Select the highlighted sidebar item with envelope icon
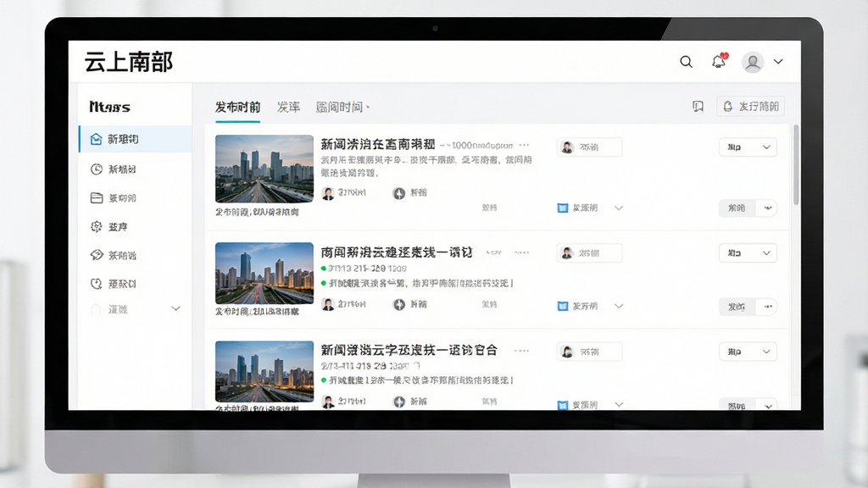Viewport: 868px width, 488px height. pyautogui.click(x=136, y=139)
